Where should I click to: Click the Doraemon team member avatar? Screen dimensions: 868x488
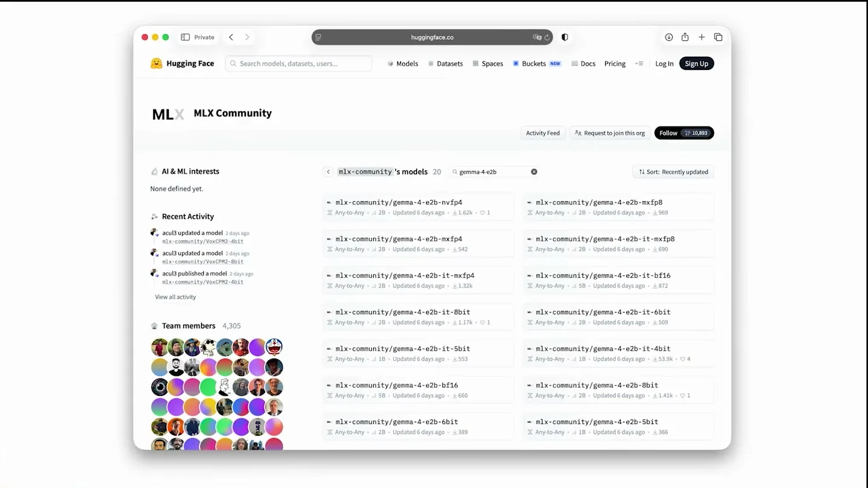click(274, 347)
